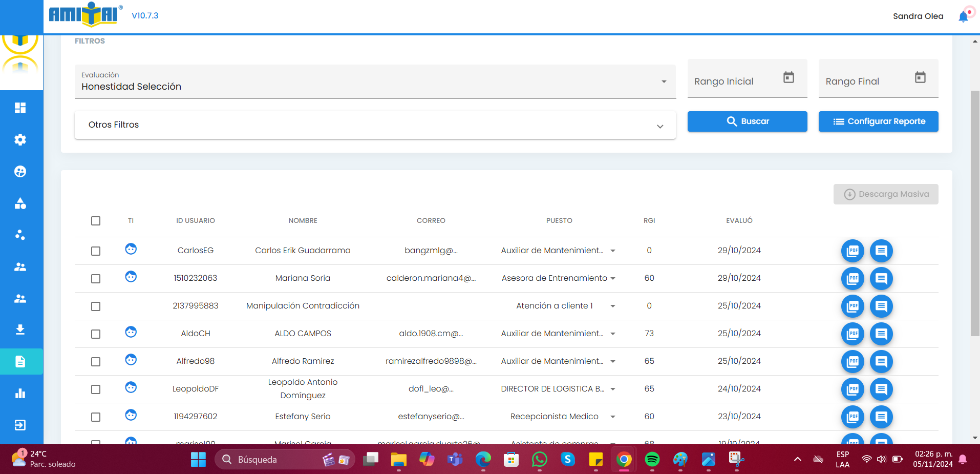The width and height of the screenshot is (980, 474).
Task: Click the Configurar Reporte button
Action: [878, 121]
